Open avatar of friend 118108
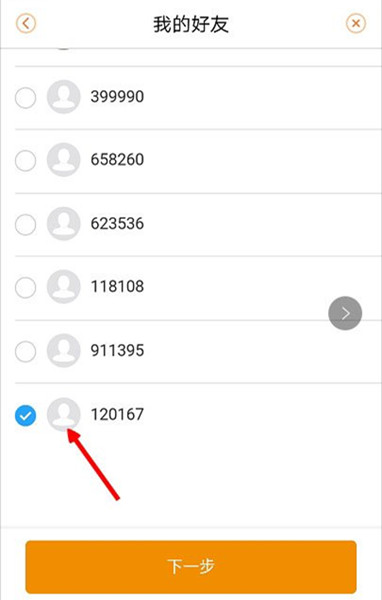Viewport: 382px width, 600px height. [x=64, y=286]
